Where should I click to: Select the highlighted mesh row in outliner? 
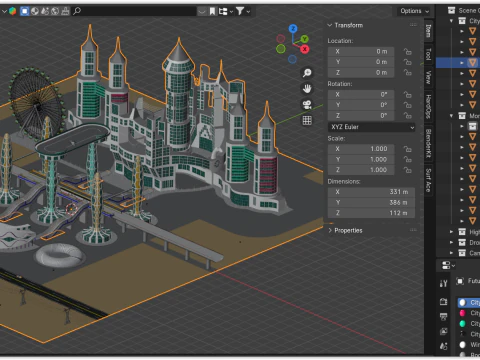pos(458,63)
